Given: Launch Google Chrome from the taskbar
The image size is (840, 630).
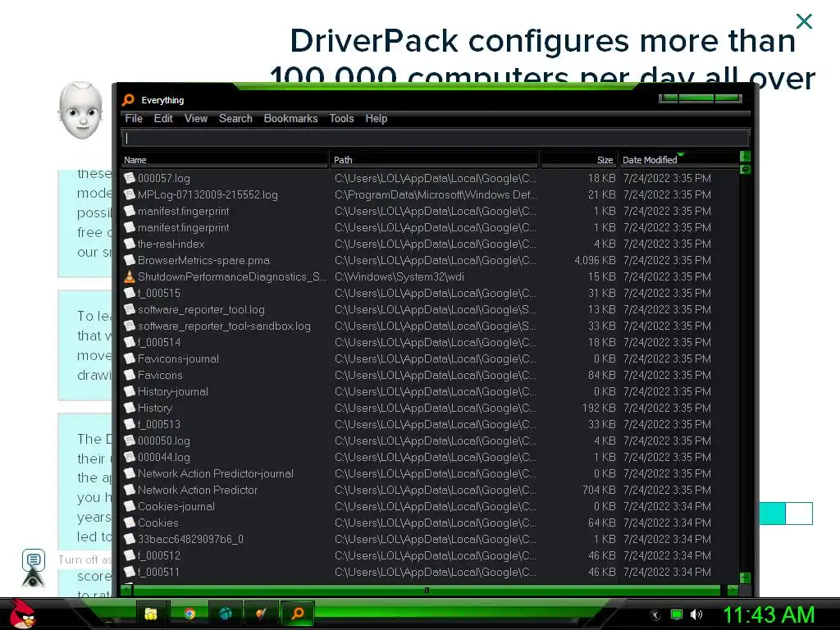Looking at the screenshot, I should (x=189, y=614).
